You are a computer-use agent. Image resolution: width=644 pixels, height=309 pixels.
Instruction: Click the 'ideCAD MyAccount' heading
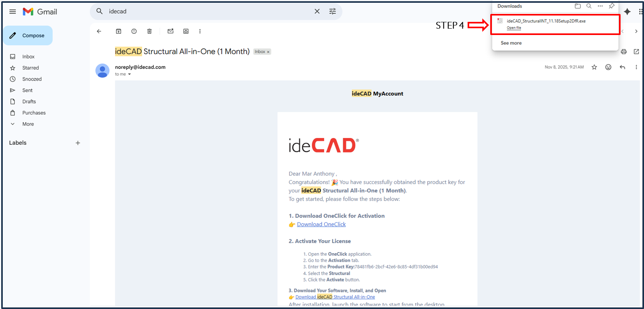point(377,94)
